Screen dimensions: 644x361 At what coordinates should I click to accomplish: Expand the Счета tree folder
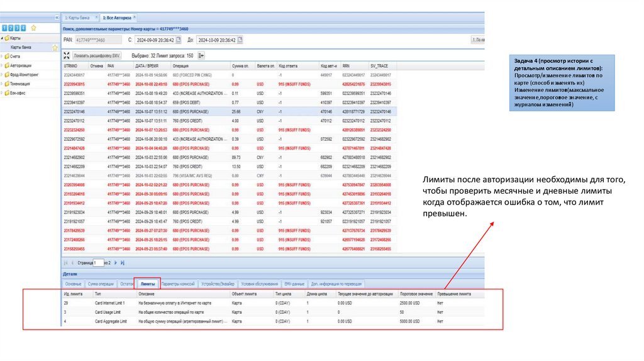(3, 56)
